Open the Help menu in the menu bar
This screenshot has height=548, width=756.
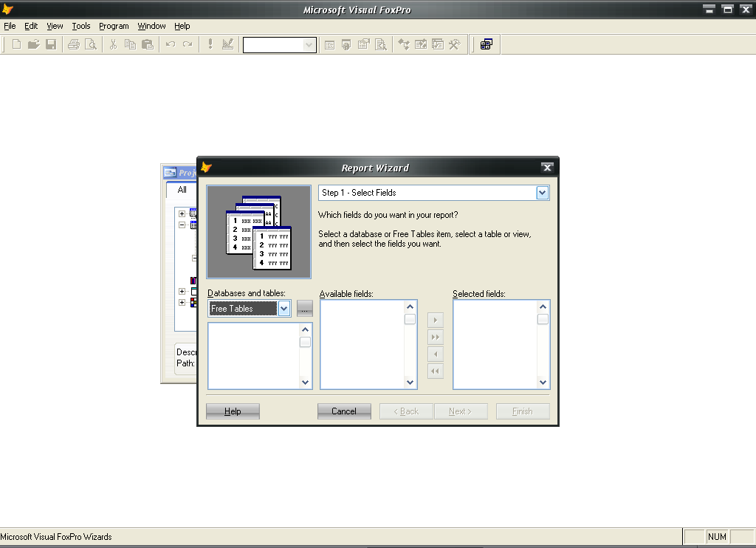182,26
